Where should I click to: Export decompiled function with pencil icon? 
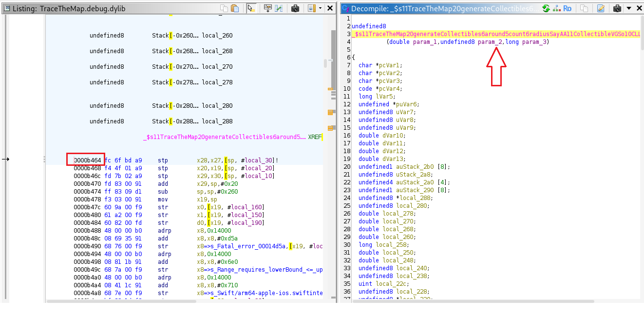coord(601,8)
